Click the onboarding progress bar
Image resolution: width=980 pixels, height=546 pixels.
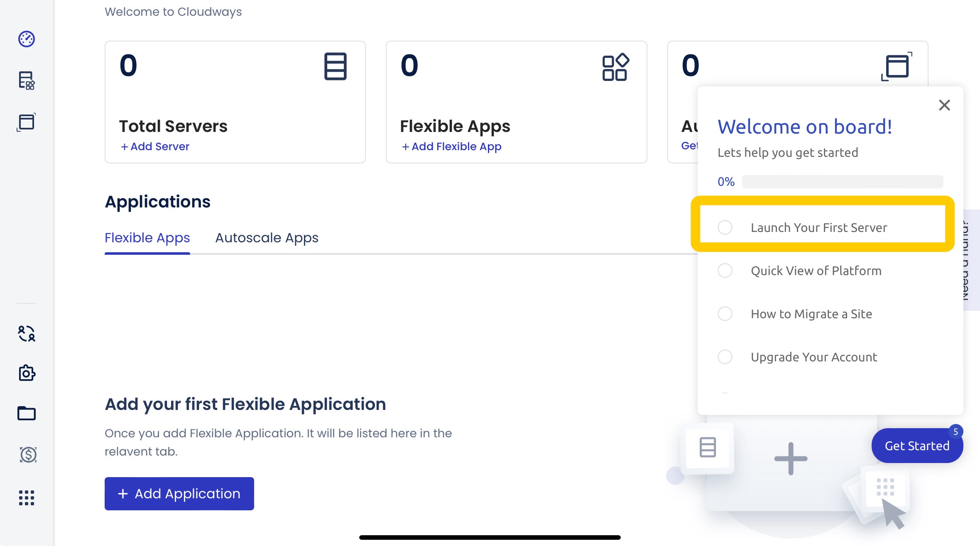pos(843,182)
